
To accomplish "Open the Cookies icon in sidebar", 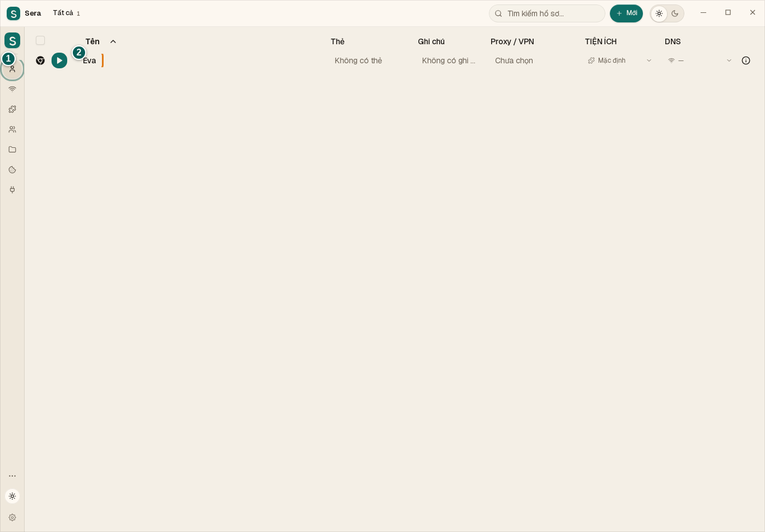I will click(12, 170).
